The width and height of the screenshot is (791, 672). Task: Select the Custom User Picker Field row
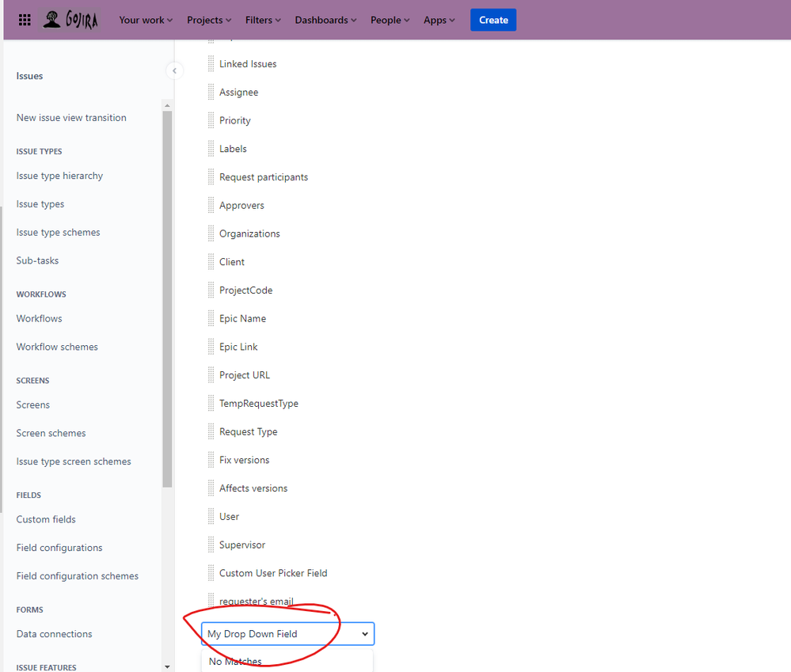click(273, 573)
